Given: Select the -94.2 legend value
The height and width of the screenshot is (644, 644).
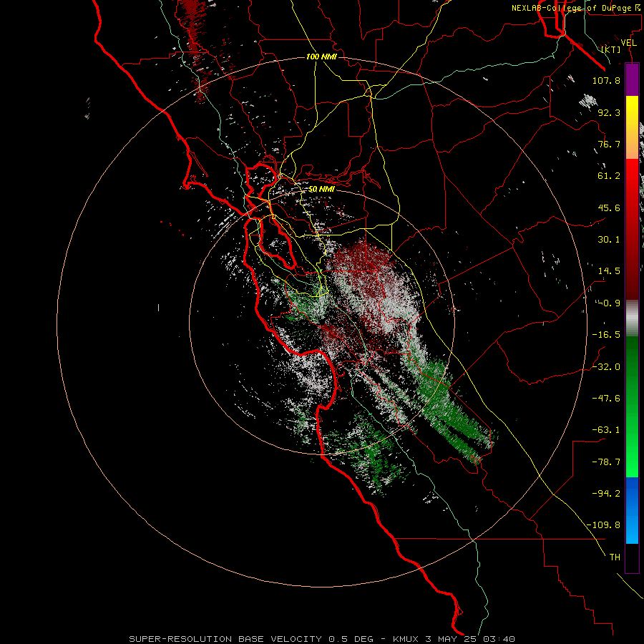Looking at the screenshot, I should click(x=606, y=494).
